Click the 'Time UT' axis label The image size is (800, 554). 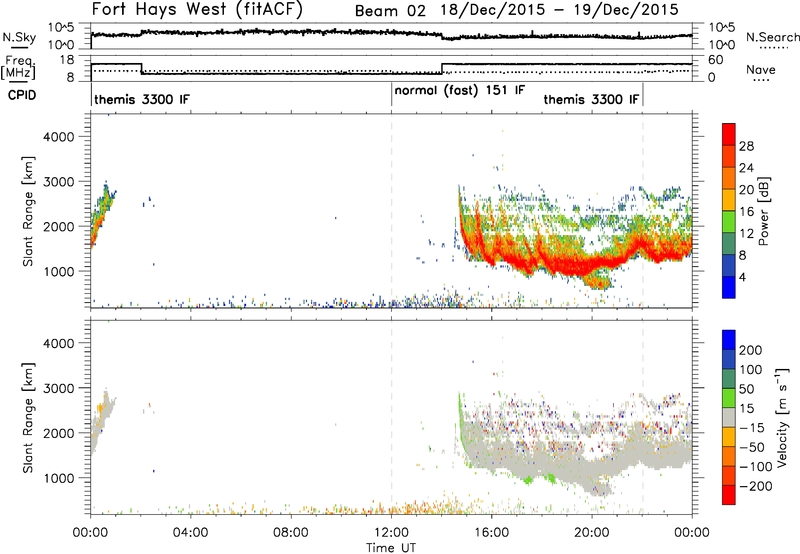[x=391, y=548]
